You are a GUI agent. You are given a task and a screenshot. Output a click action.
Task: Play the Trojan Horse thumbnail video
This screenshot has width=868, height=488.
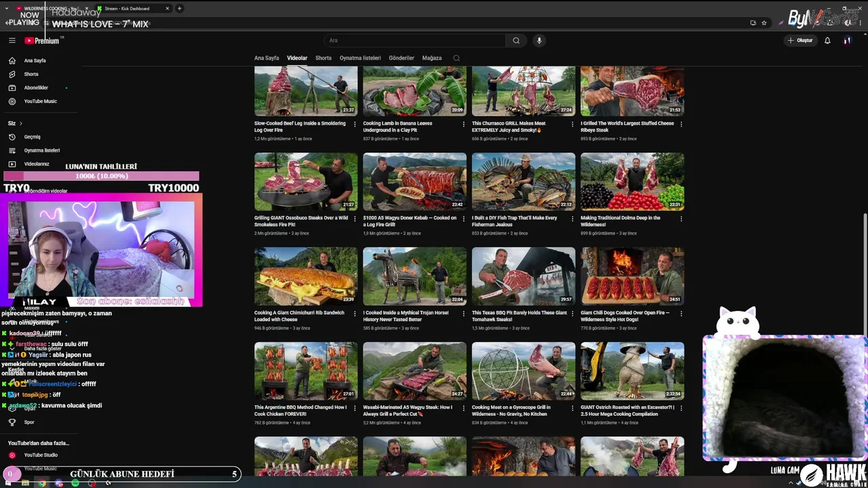coord(414,276)
